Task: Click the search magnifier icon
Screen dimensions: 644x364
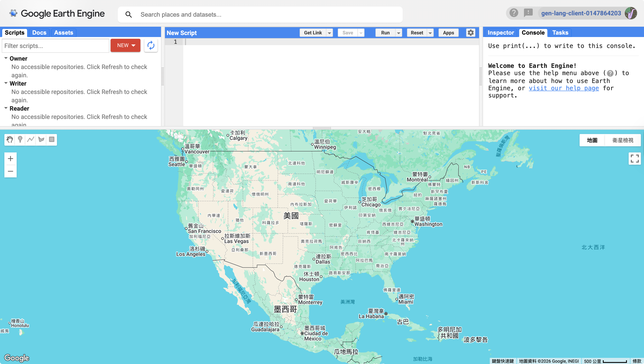Action: click(x=129, y=14)
